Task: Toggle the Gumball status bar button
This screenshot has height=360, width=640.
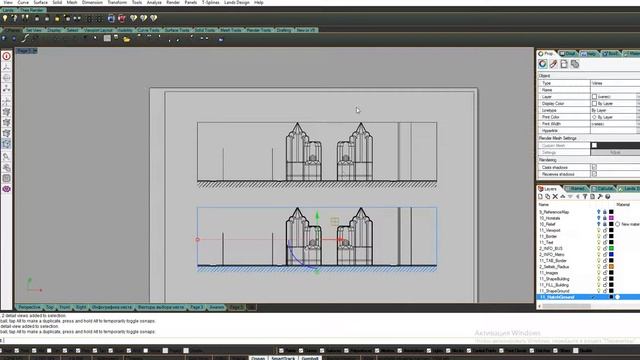Action: coord(310,358)
